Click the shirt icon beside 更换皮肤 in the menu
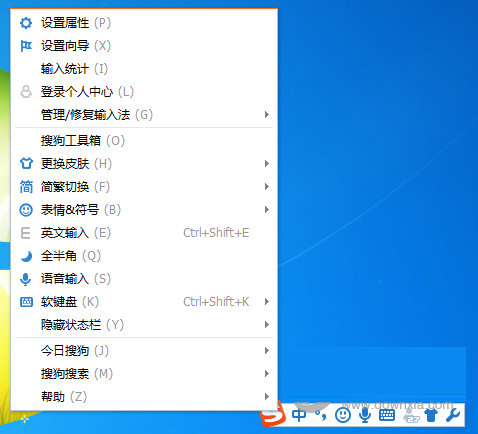This screenshot has width=478, height=434. point(26,163)
